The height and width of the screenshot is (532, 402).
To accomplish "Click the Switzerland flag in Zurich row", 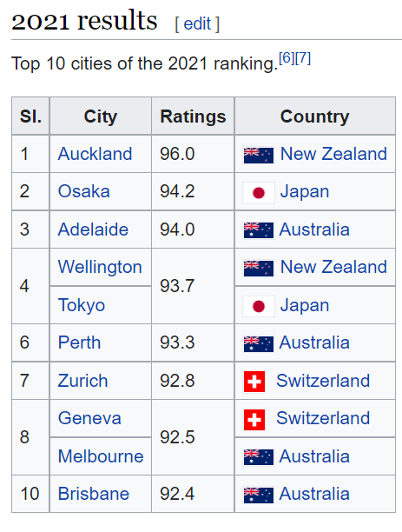I will tap(254, 382).
